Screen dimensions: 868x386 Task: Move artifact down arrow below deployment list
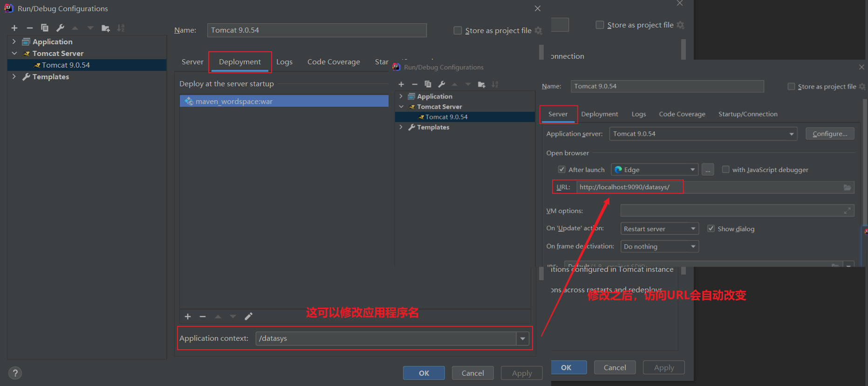coord(233,317)
